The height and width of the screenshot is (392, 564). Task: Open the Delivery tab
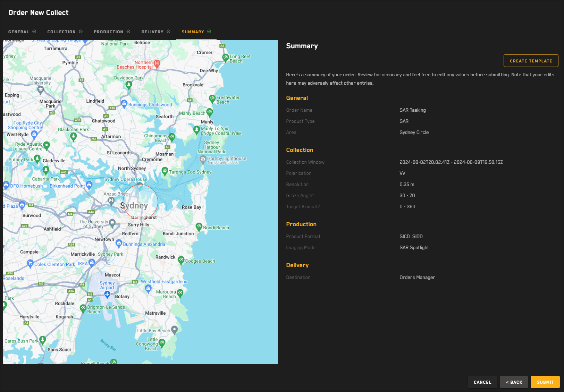[x=155, y=32]
